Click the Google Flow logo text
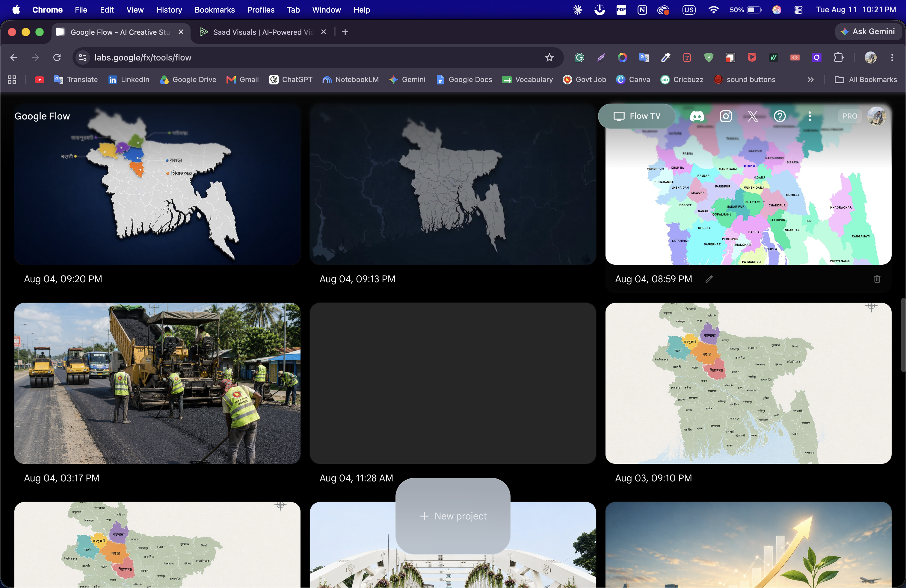Image resolution: width=906 pixels, height=588 pixels. [x=42, y=116]
